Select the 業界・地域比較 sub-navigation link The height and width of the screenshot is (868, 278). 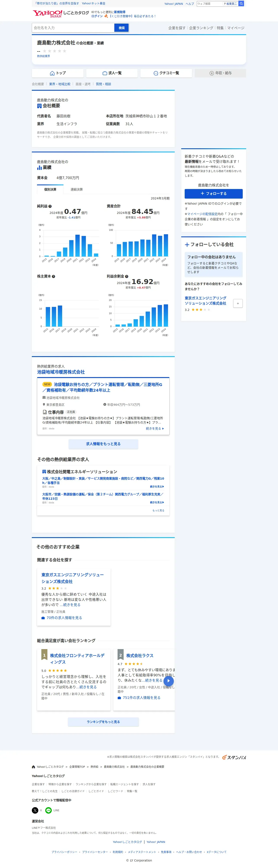click(60, 84)
